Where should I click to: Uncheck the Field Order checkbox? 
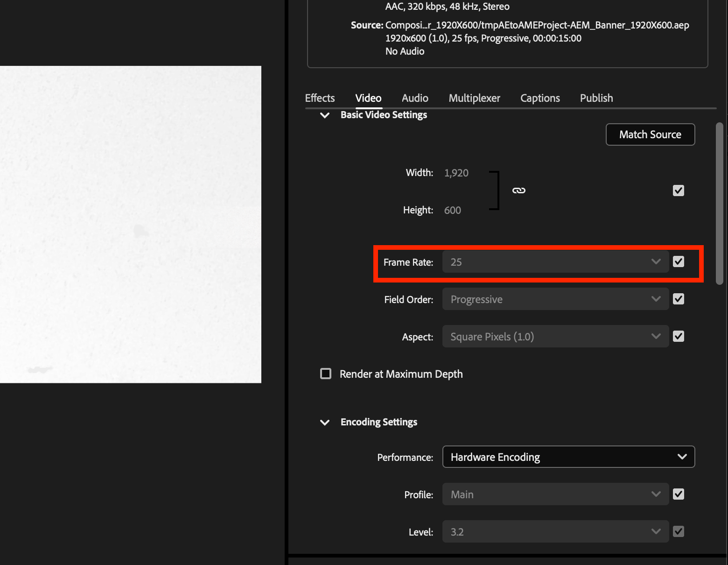tap(678, 299)
